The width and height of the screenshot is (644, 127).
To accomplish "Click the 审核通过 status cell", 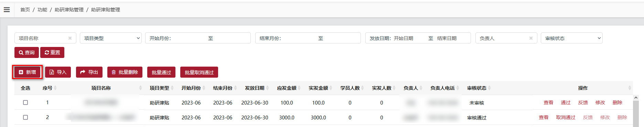I will [x=476, y=118].
